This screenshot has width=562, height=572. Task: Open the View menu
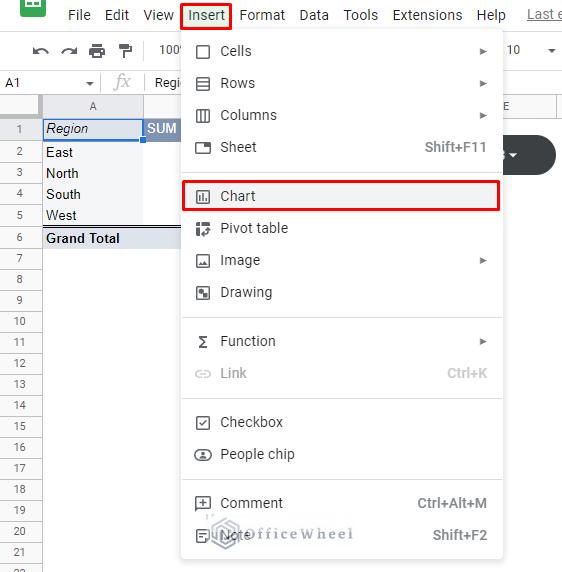pyautogui.click(x=158, y=15)
